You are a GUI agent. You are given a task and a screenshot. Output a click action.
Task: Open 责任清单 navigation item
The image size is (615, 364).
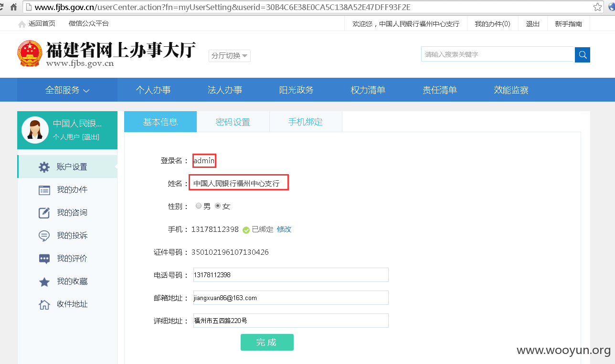click(x=440, y=90)
